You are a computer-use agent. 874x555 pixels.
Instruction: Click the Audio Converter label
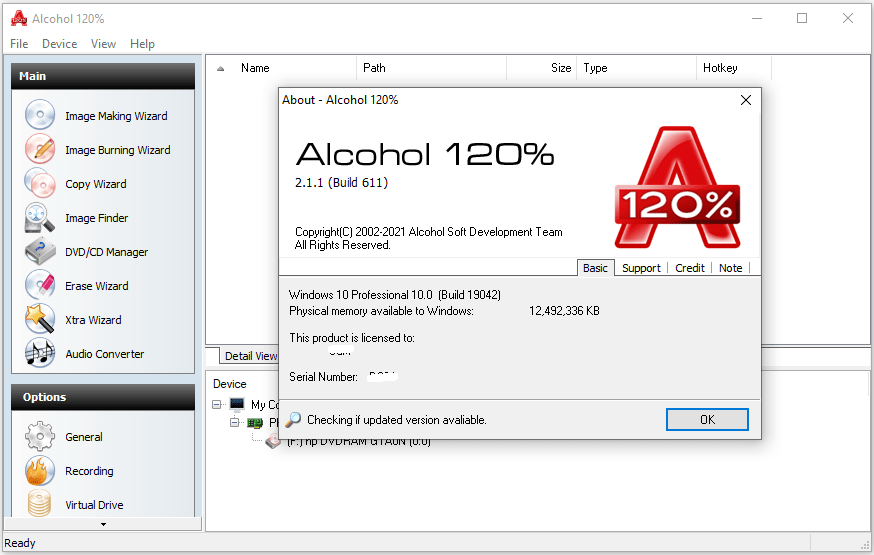[104, 354]
